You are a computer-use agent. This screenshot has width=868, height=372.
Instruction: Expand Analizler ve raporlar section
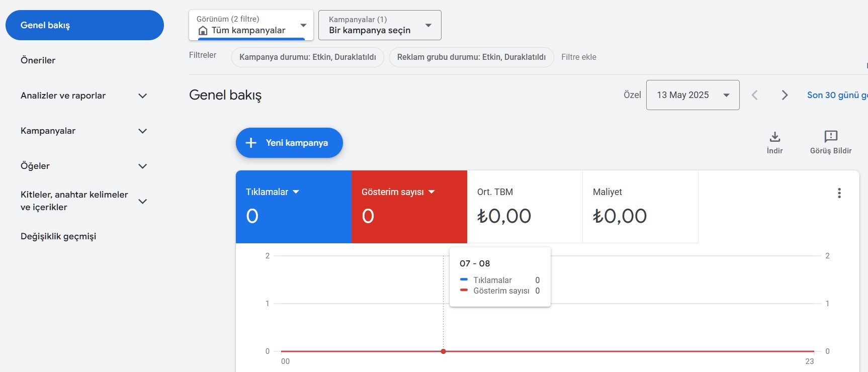pyautogui.click(x=143, y=96)
